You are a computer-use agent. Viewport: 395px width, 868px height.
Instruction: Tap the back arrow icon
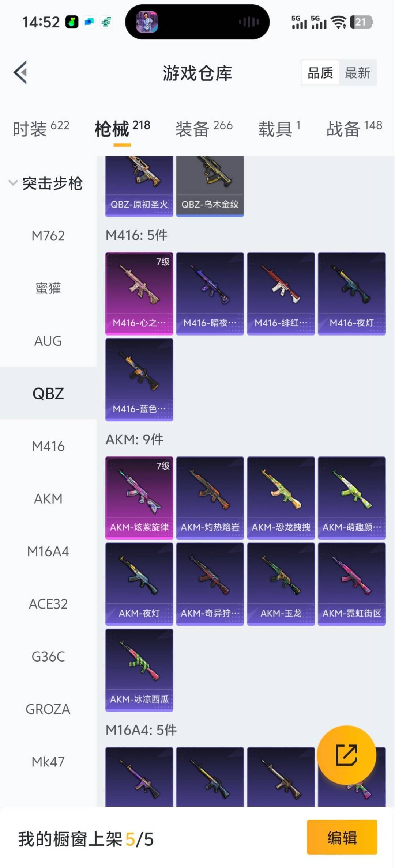pos(20,72)
